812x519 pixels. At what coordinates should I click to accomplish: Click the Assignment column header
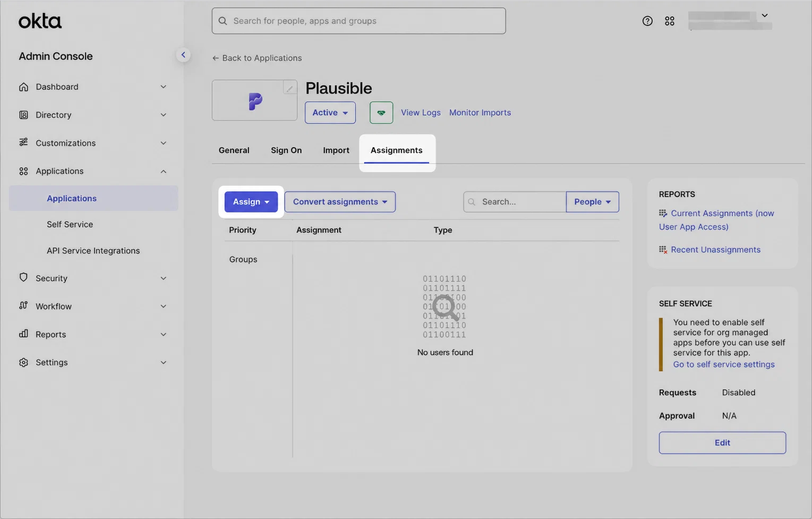coord(319,230)
